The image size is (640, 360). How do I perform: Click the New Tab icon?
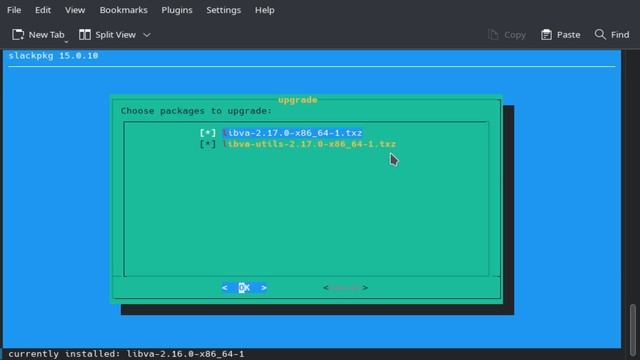point(18,35)
